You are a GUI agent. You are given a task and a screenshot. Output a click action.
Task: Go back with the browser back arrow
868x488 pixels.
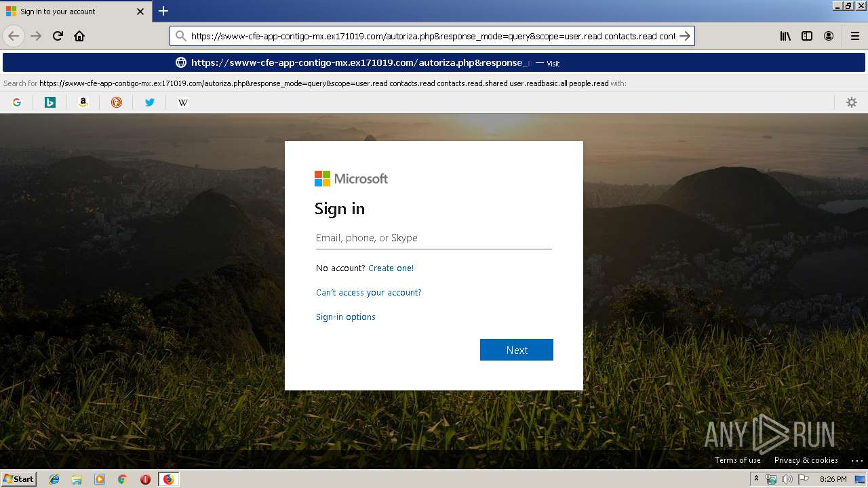point(14,36)
